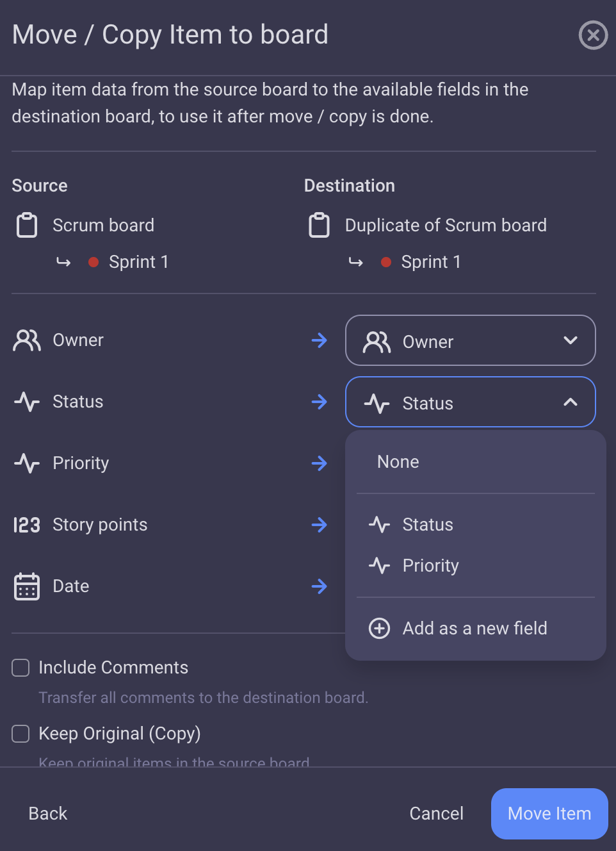Screen dimensions: 616x851
Task: Click the Story points number icon
Action: pos(27,525)
